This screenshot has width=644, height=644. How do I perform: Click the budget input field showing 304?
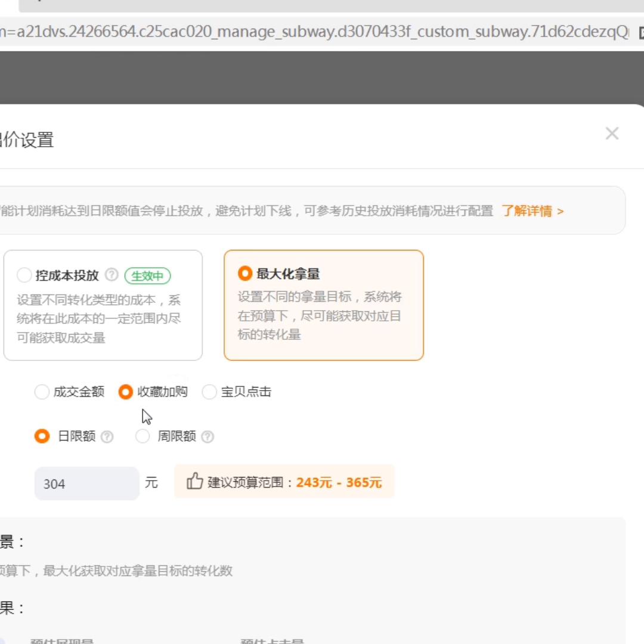(86, 484)
